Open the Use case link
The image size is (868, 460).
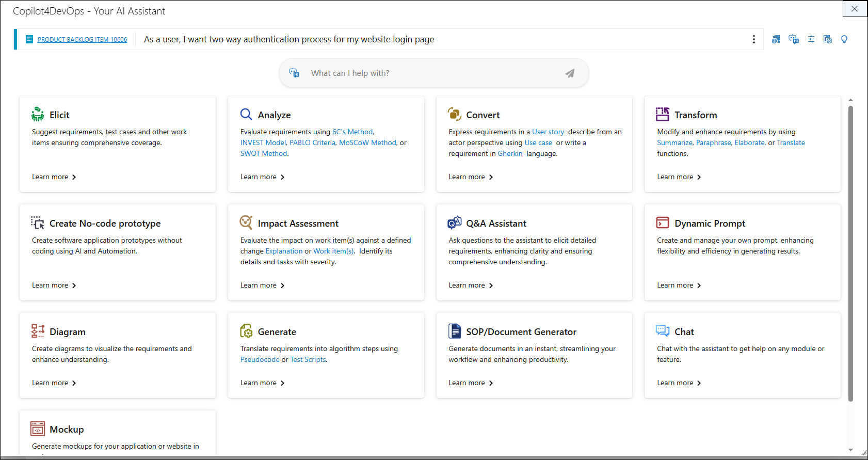538,143
